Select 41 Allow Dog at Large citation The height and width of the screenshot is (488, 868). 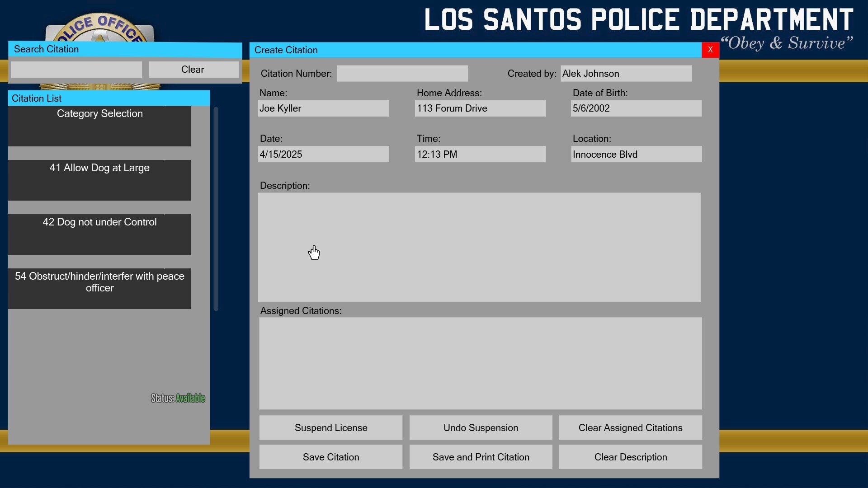tap(99, 180)
